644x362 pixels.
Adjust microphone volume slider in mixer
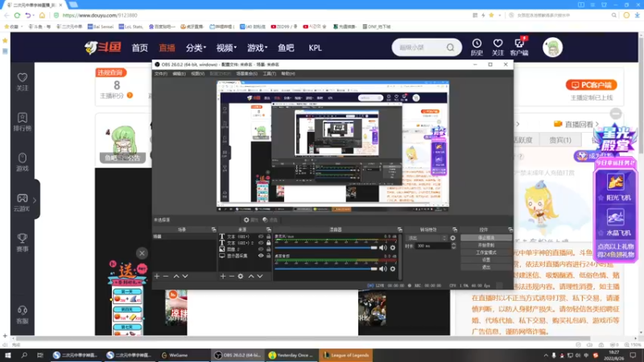(326, 248)
